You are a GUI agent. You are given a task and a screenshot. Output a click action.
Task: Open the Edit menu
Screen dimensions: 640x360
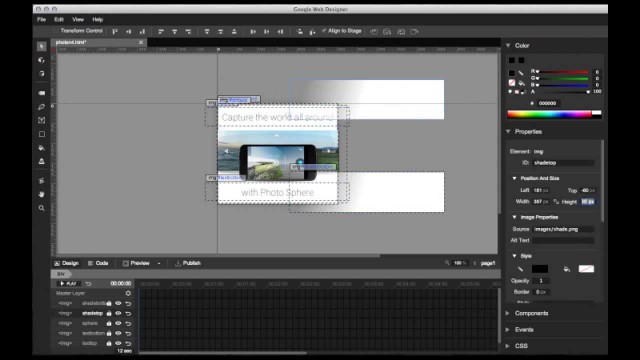coord(59,19)
